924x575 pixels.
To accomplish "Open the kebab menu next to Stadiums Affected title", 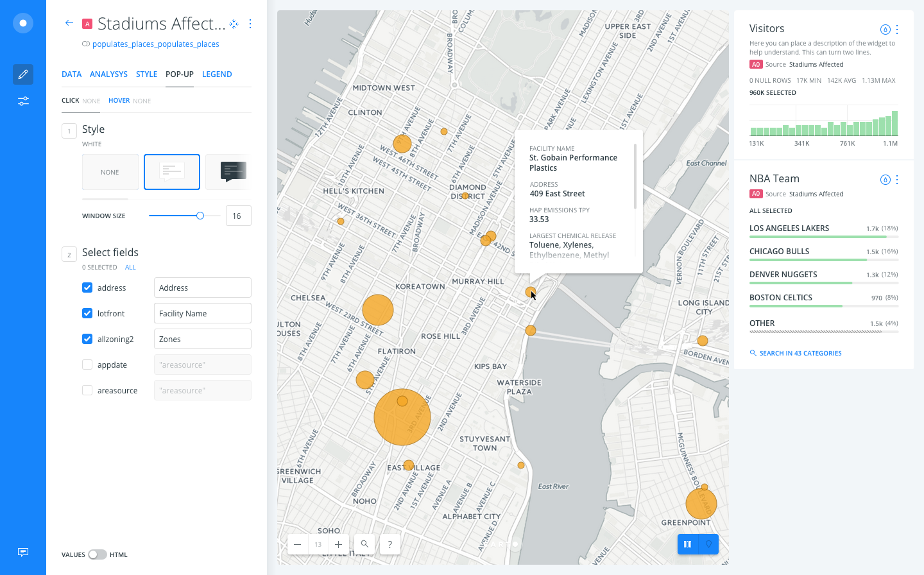I will tap(250, 23).
